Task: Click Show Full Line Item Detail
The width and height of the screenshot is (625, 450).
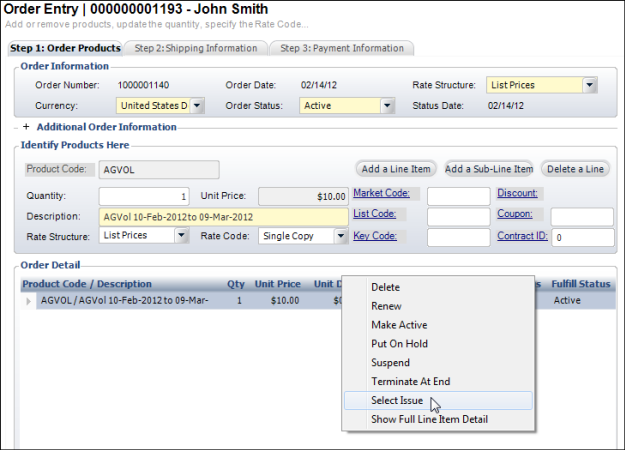Action: coord(429,419)
